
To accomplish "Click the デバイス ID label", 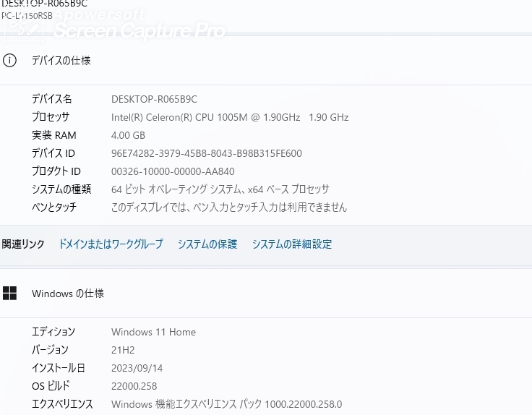I will point(53,153).
